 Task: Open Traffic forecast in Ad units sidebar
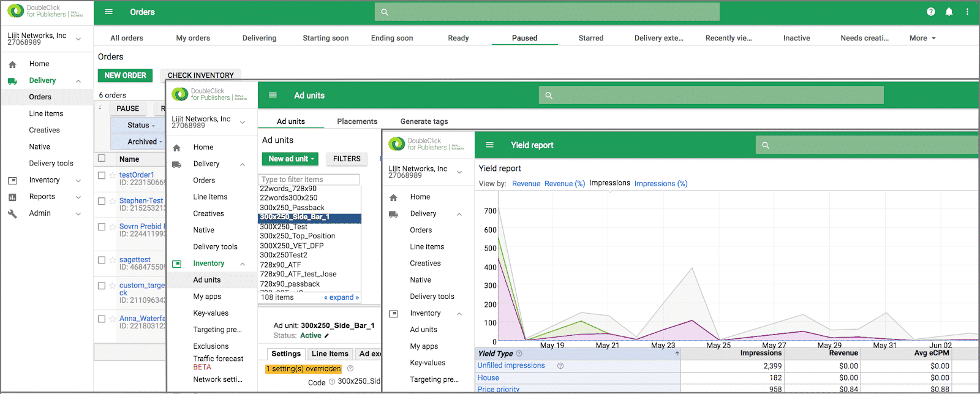click(x=218, y=362)
